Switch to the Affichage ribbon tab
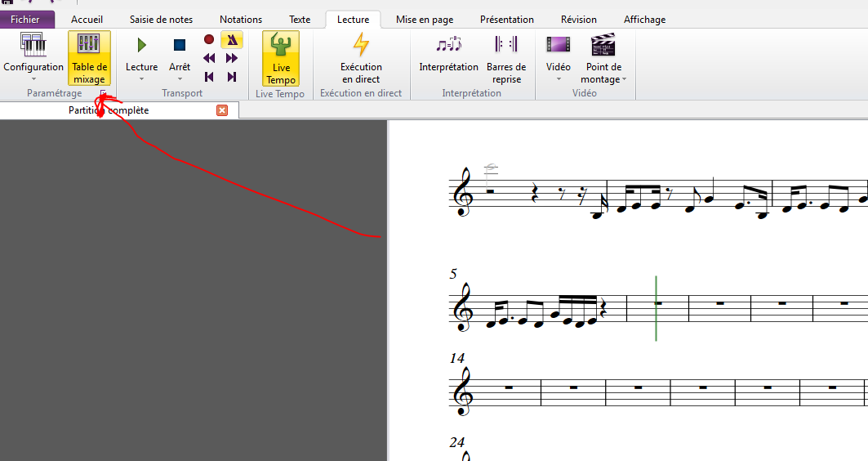 (644, 20)
